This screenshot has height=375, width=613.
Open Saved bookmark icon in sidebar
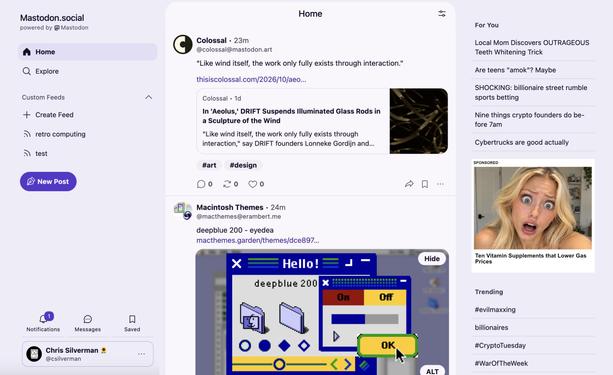click(132, 319)
